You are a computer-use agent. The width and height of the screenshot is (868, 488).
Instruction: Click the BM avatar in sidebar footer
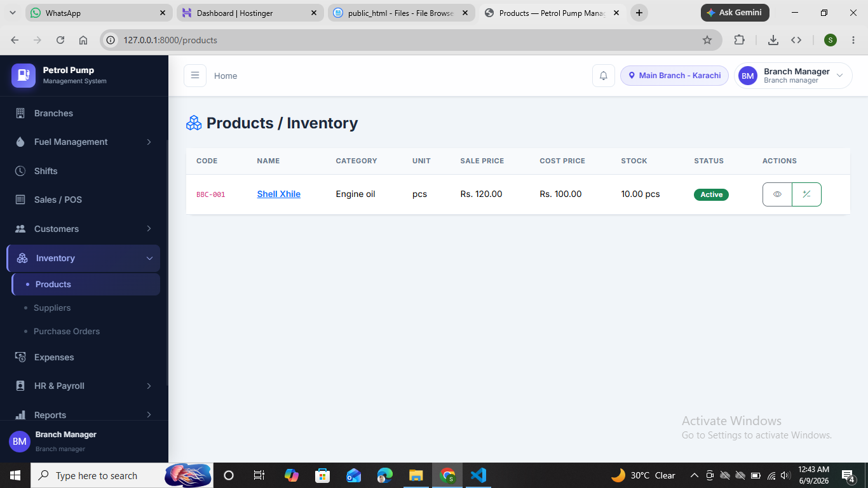pyautogui.click(x=20, y=441)
